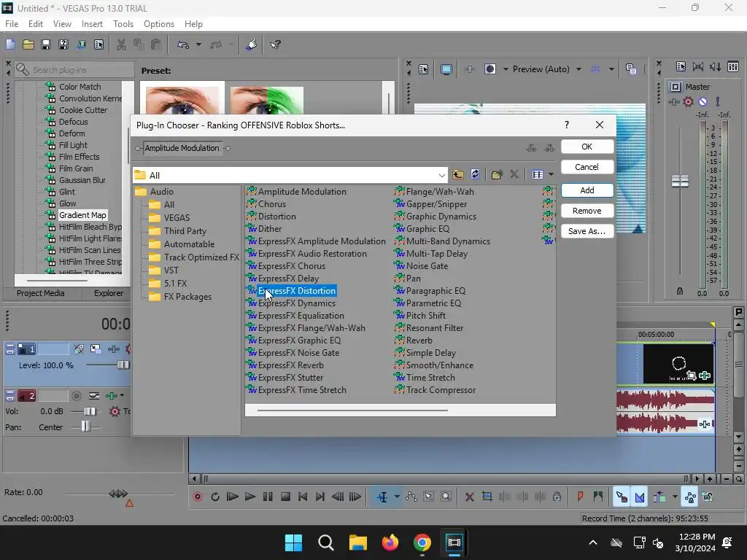This screenshot has height=560, width=747.
Task: Toggle Arm for Record on audio track 2
Action: click(76, 396)
